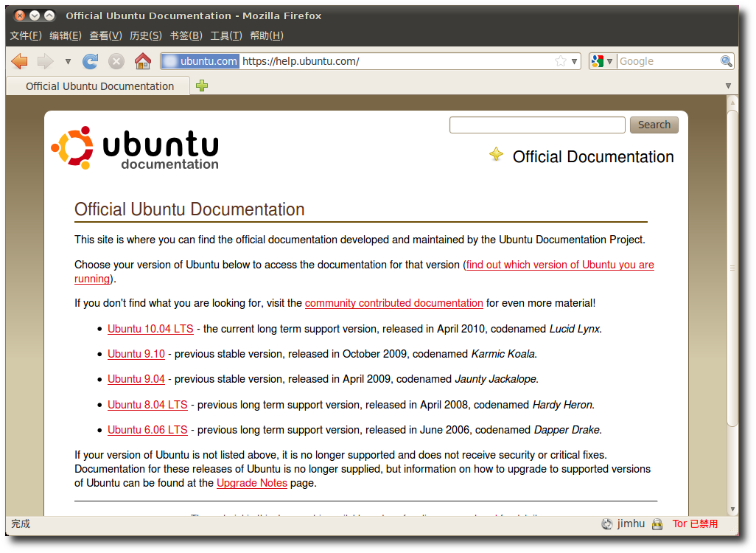Open a new tab with the plus icon
The height and width of the screenshot is (553, 756).
[202, 86]
